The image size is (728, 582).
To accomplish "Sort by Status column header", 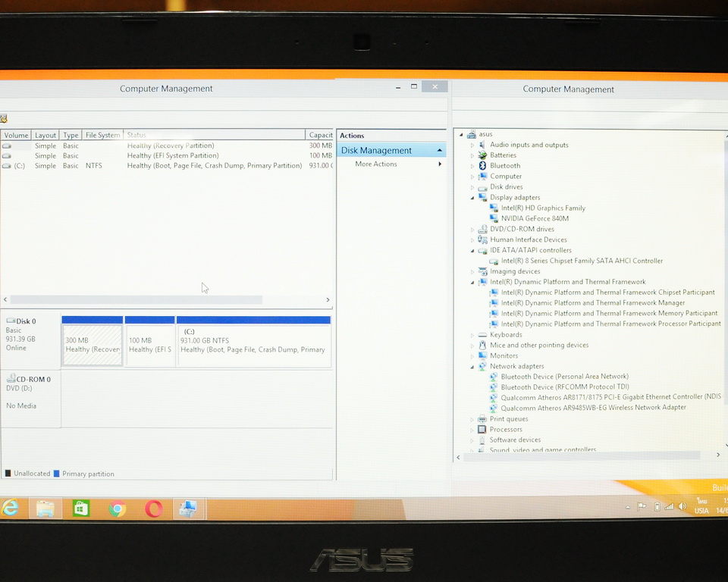I will [215, 135].
